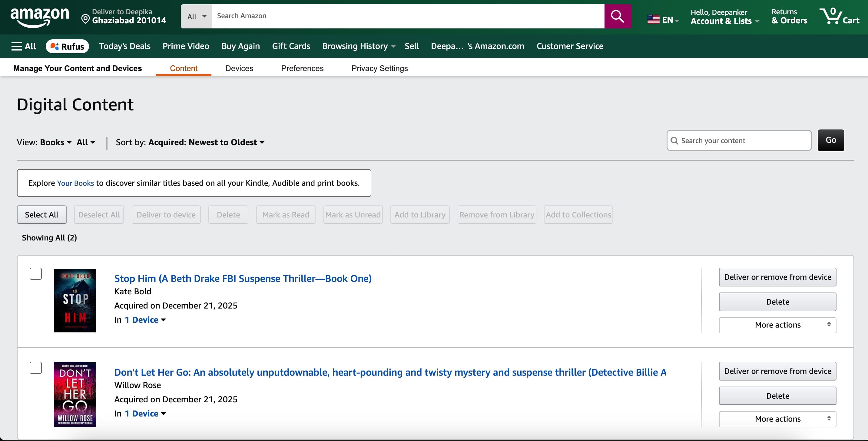This screenshot has height=441, width=868.
Task: Open the View Books dropdown
Action: 56,142
